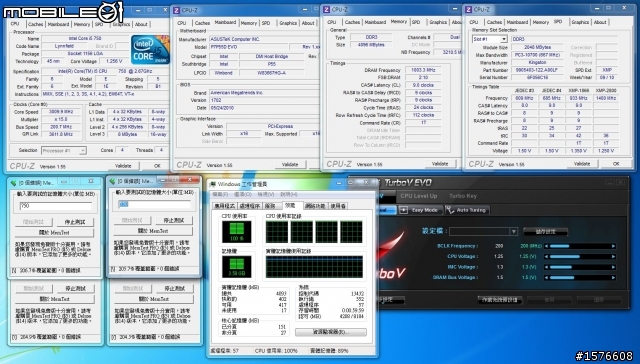This screenshot has height=364, width=640.
Task: Click the 3.58 GB memory meter in Task Manager
Action: [x=237, y=266]
